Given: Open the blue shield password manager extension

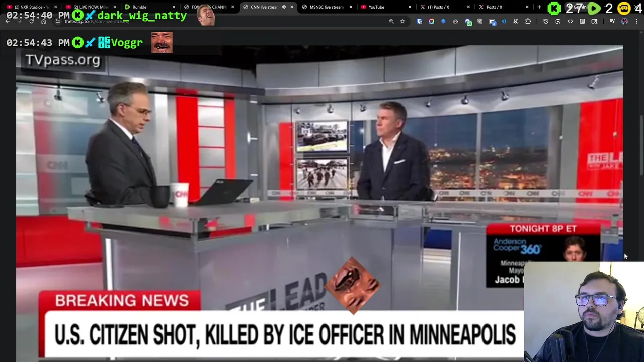Looking at the screenshot, I should (420, 21).
